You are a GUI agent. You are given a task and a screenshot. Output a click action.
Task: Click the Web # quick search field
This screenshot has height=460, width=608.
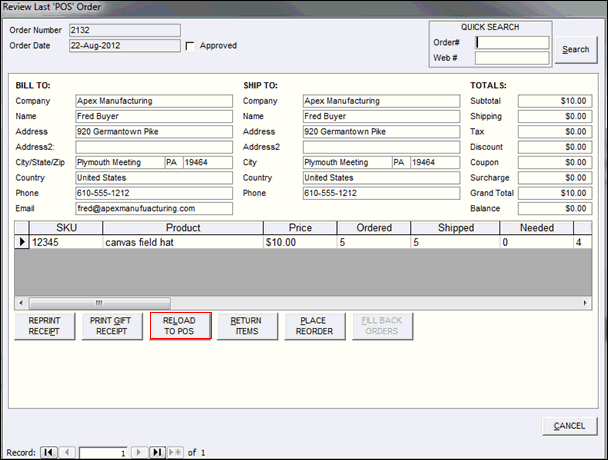(512, 58)
